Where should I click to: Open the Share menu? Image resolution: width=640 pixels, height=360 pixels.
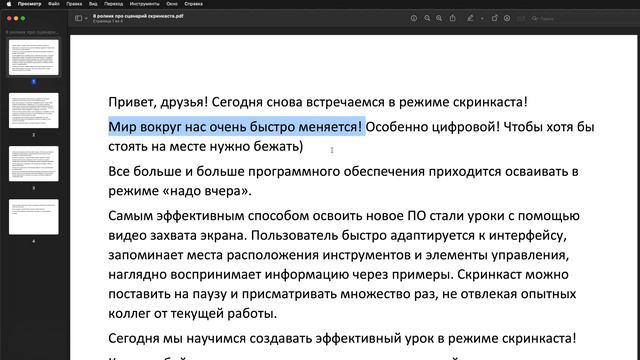[453, 18]
